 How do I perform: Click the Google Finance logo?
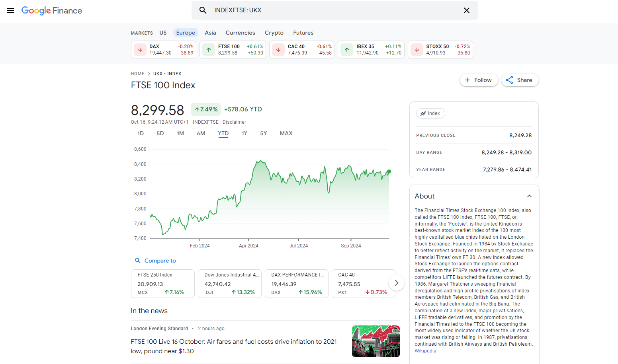tap(52, 10)
